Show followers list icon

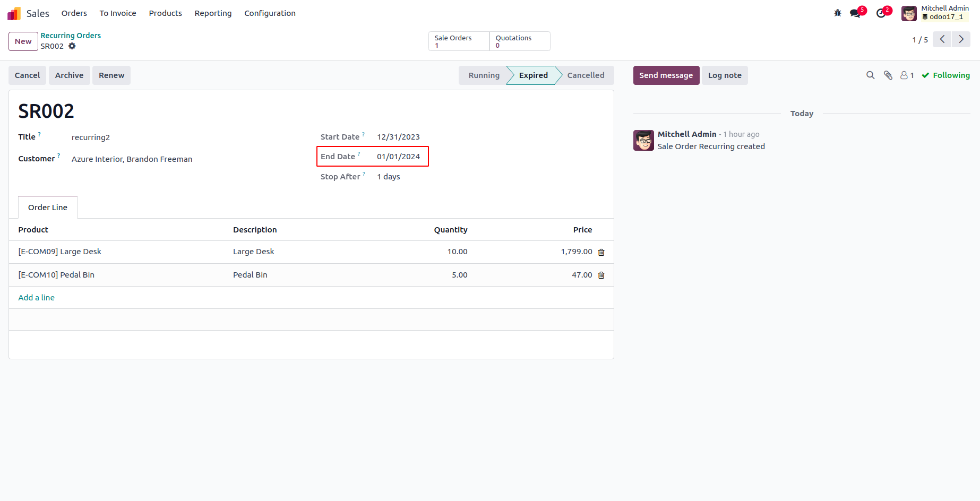coord(907,75)
